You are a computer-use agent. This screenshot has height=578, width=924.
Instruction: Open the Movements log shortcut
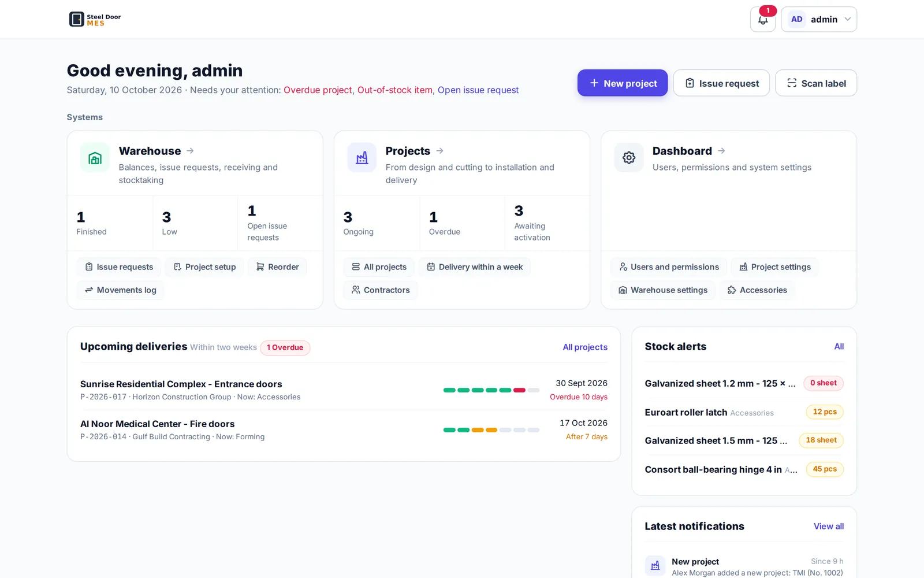coord(121,290)
